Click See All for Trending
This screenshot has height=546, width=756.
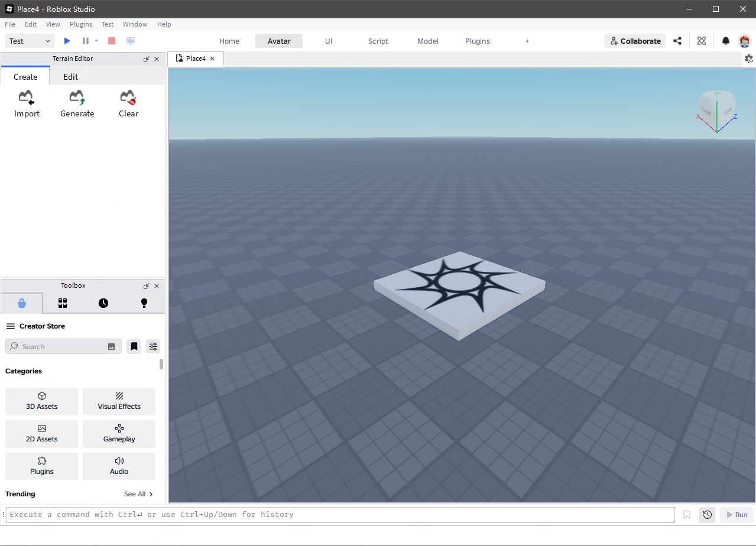pyautogui.click(x=139, y=494)
